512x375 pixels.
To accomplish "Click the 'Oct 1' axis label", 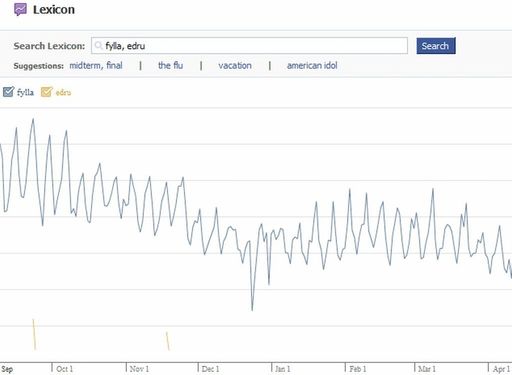I will coord(64,369).
